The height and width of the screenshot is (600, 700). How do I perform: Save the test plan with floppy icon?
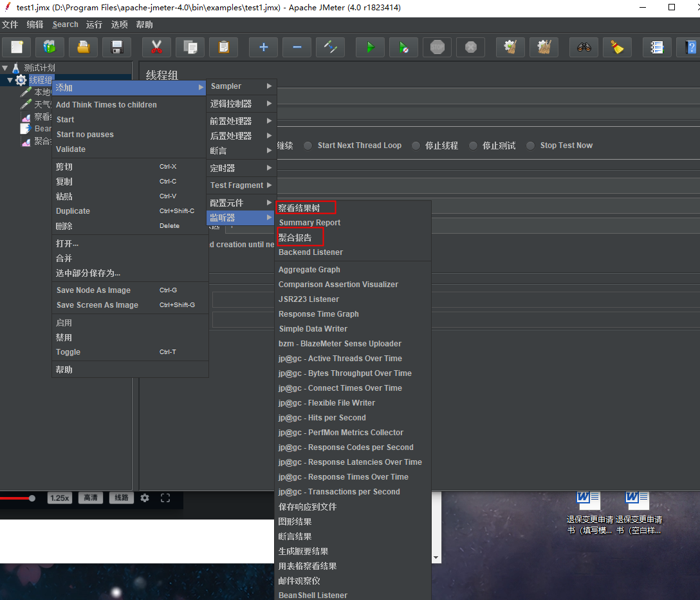117,47
